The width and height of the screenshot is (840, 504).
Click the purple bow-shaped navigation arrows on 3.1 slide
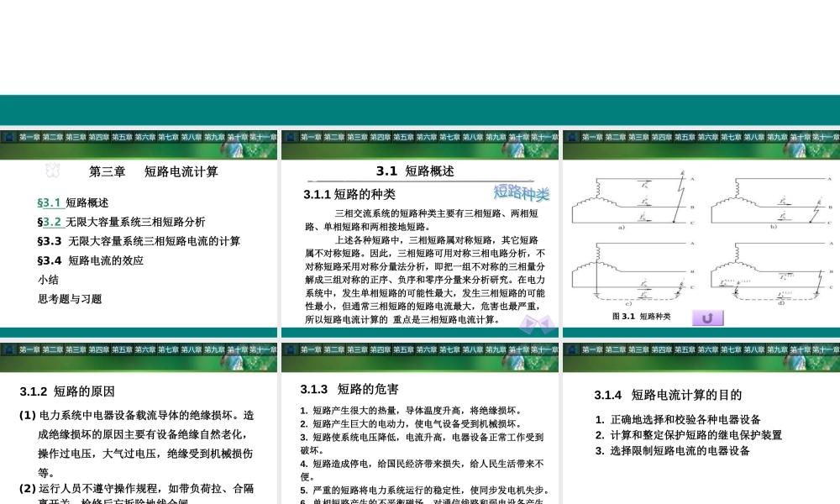point(538,324)
